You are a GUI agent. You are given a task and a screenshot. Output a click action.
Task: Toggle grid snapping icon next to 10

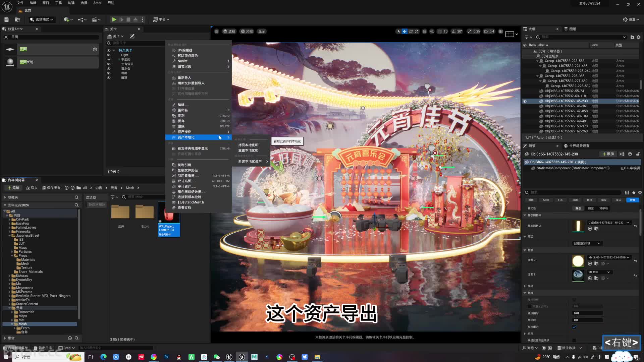point(439,32)
